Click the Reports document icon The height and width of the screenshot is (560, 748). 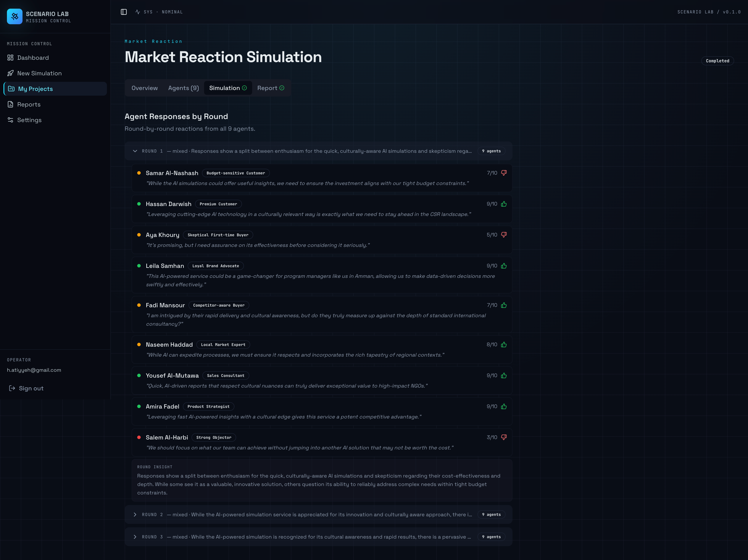10,105
